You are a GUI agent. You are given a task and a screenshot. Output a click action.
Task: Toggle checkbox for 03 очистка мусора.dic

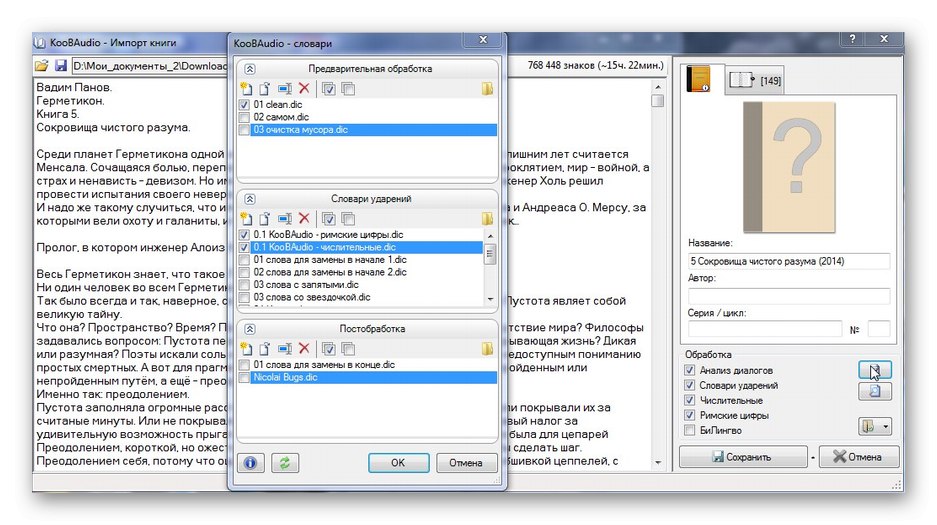click(x=244, y=130)
